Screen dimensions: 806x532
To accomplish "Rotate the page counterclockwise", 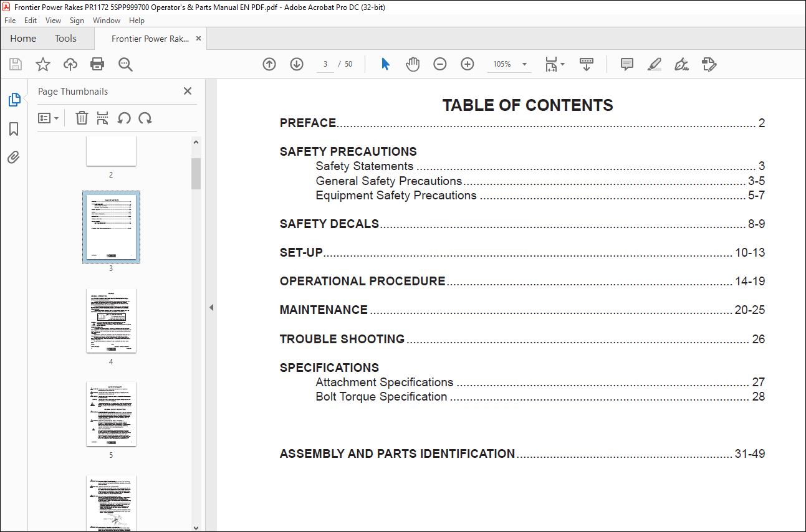I will pos(124,118).
